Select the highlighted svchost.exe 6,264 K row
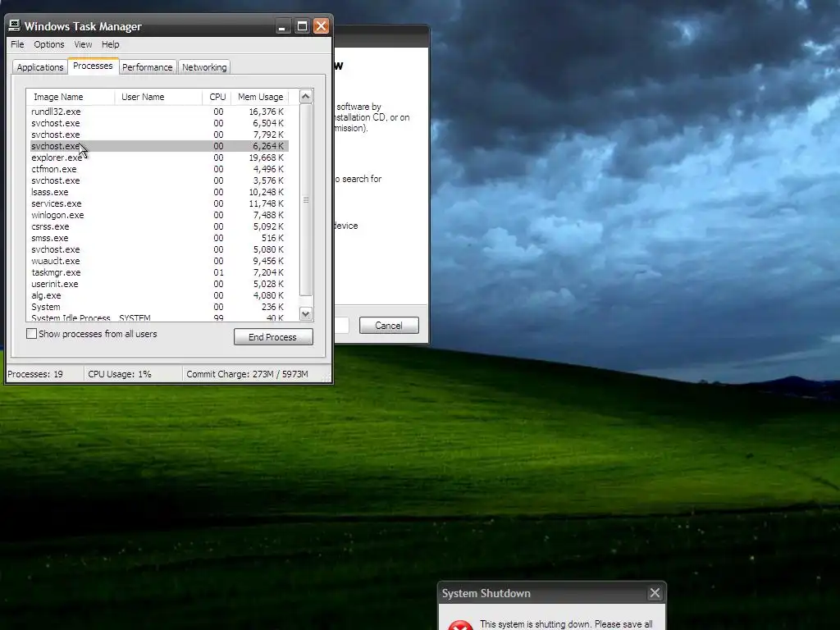This screenshot has height=630, width=840. pos(159,146)
